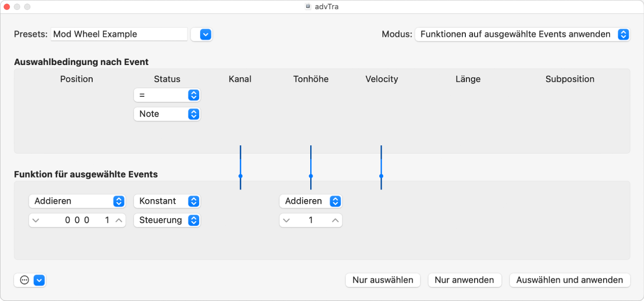Image resolution: width=644 pixels, height=301 pixels.
Task: Click the ellipsis action menu icon
Action: [x=25, y=280]
